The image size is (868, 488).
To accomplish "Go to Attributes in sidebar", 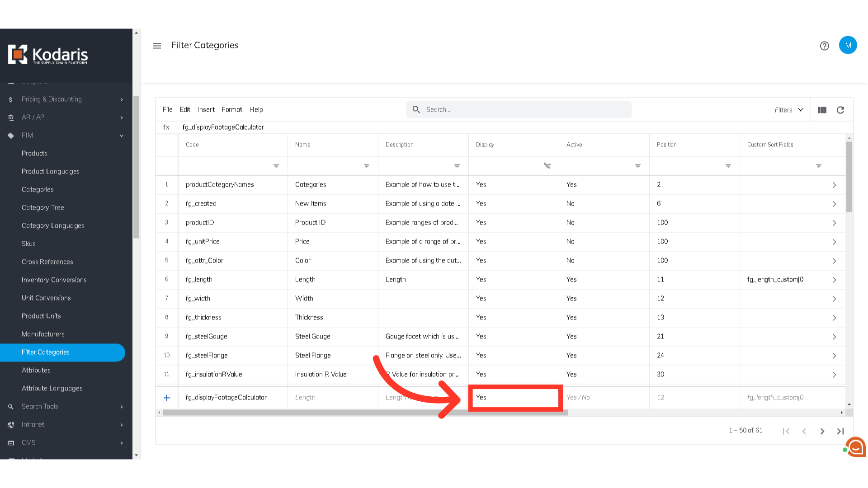I will 36,370.
